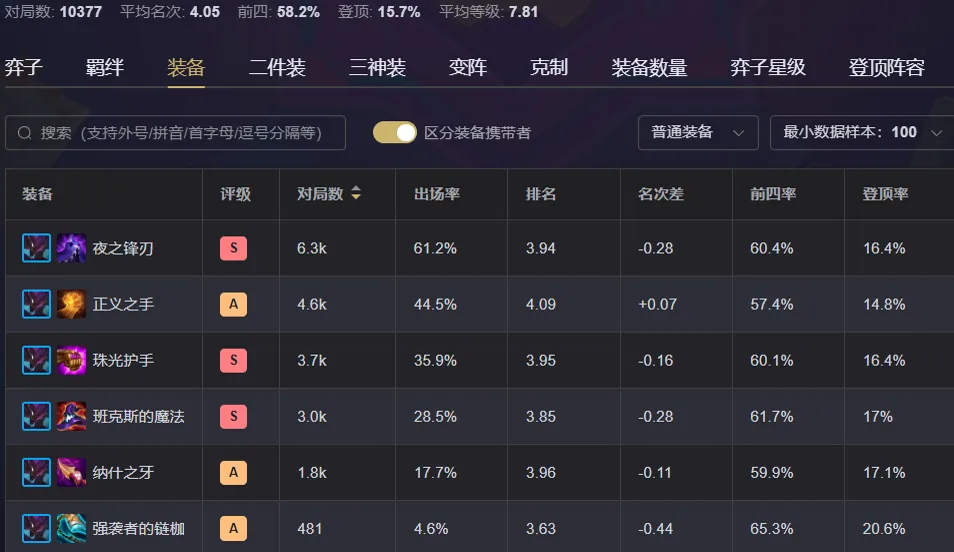The height and width of the screenshot is (552, 954).
Task: Click champion portrait in 夜之锋刃 row
Action: click(x=37, y=248)
